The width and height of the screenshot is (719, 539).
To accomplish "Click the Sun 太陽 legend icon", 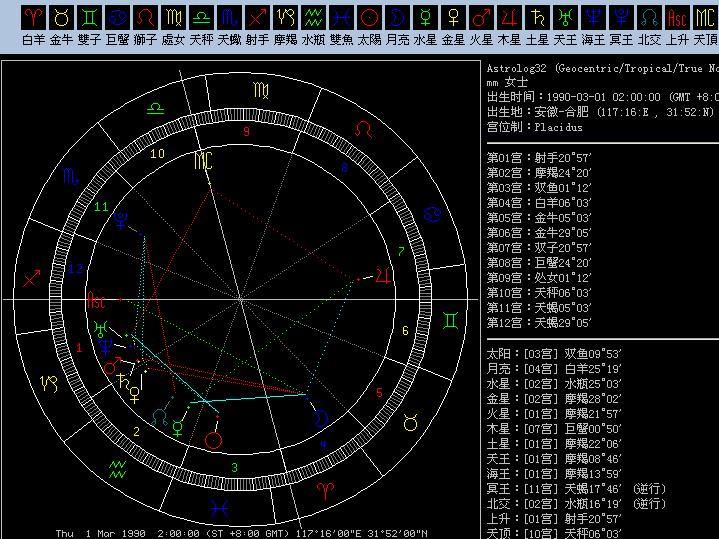I will click(x=369, y=17).
